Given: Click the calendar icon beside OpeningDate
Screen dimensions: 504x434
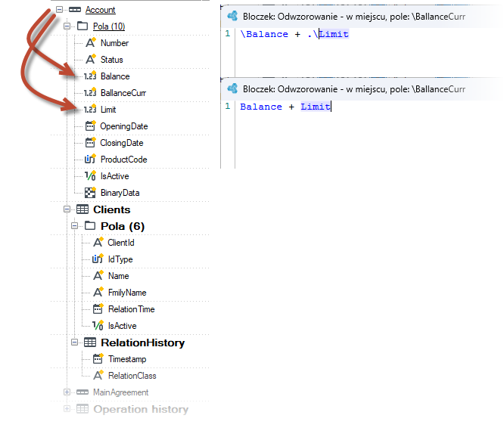Looking at the screenshot, I should [90, 126].
